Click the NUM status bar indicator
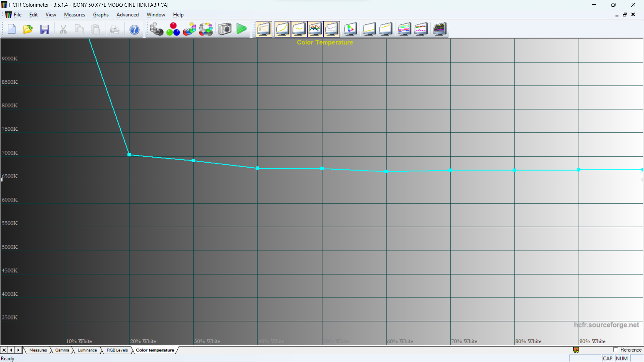Screen dimensions: 644x362 (x=622, y=359)
